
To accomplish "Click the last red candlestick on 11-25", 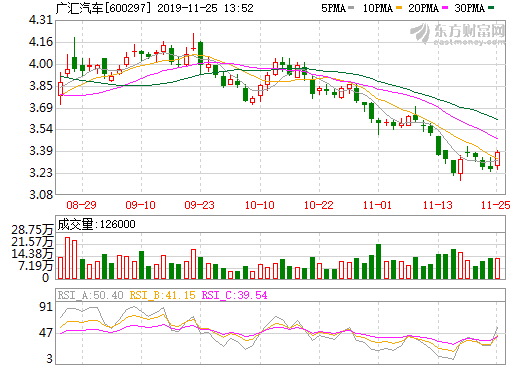I will point(497,159).
